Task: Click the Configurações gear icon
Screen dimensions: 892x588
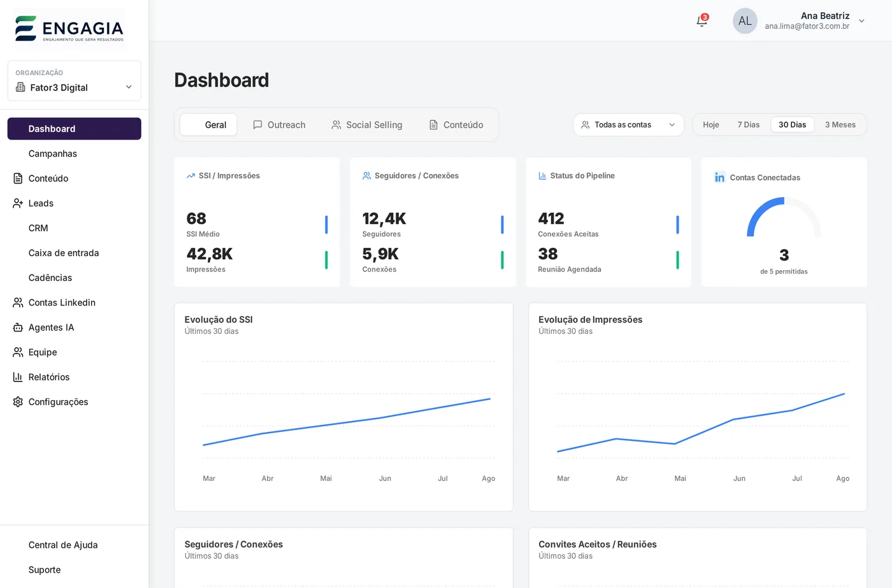Action: pyautogui.click(x=18, y=402)
